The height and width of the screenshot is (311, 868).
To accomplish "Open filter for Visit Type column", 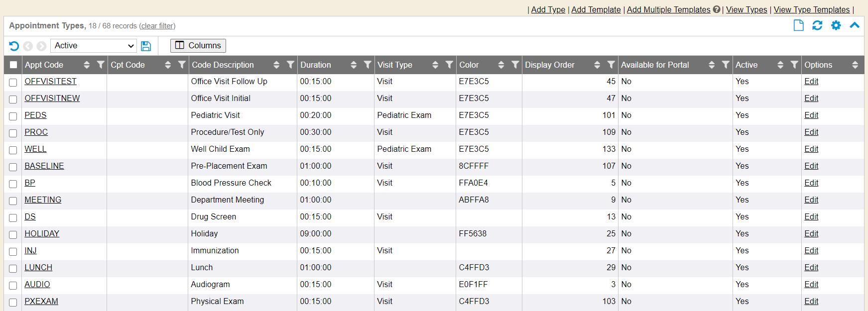I will pyautogui.click(x=449, y=65).
